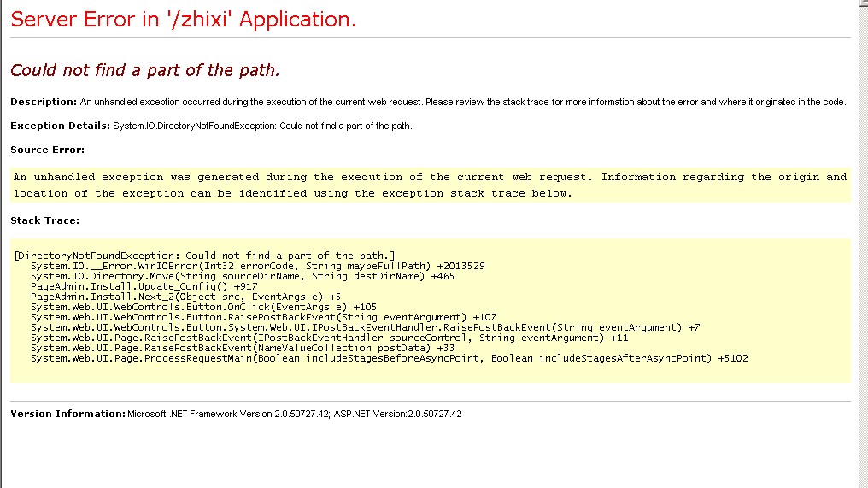Click the System.IO.__Error.WinIOError stack trace line
Image resolution: width=868 pixels, height=488 pixels.
[x=258, y=266]
